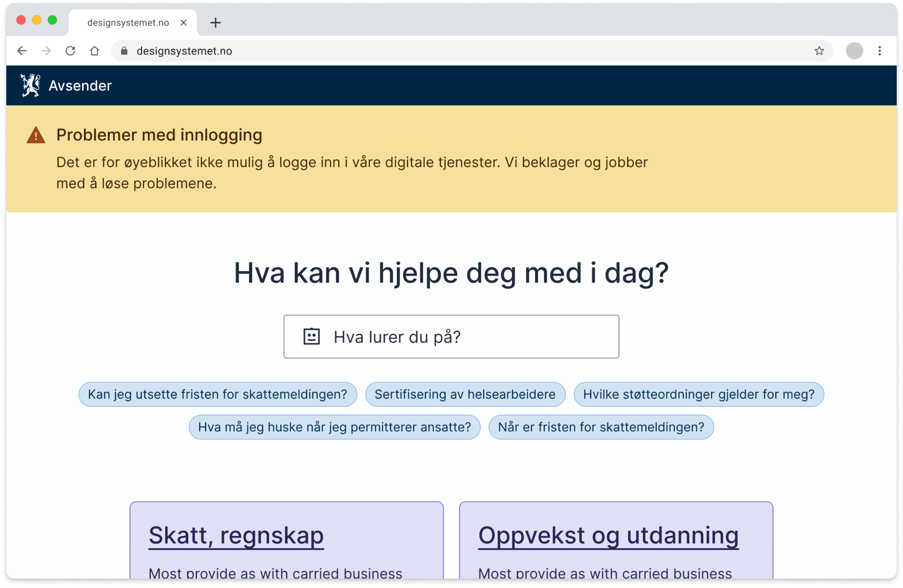Focus the 'Hva lurer du på?' search field

451,337
